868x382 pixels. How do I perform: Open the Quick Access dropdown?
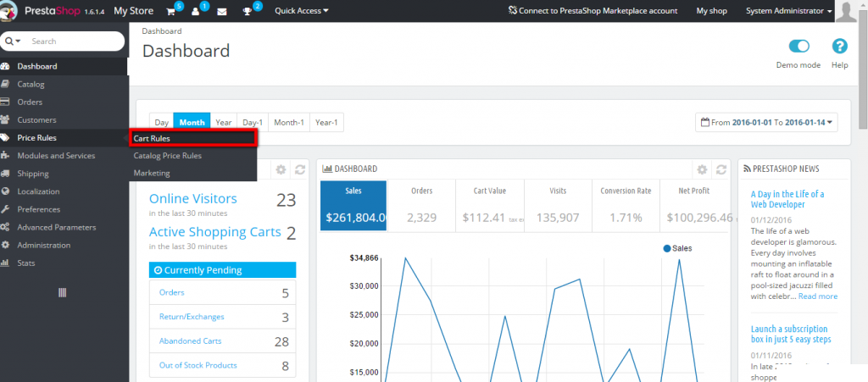click(301, 10)
